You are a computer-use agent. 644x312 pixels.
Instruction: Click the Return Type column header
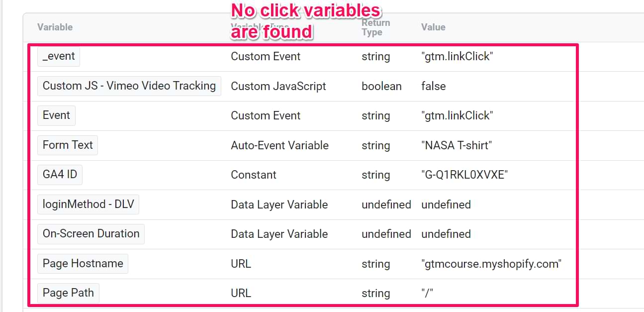375,27
